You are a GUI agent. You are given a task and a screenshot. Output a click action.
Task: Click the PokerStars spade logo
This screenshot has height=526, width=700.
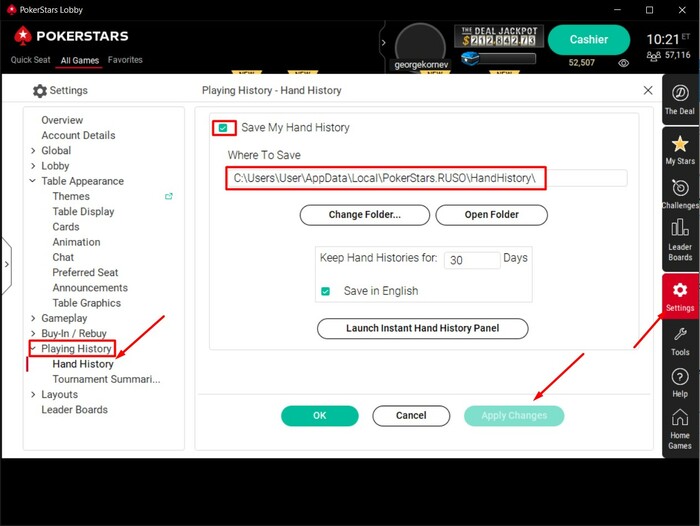tap(23, 36)
